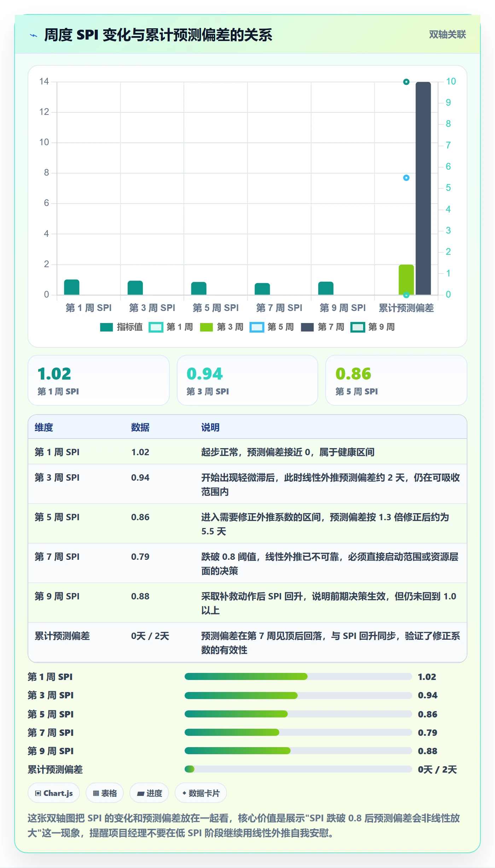Viewport: 495px width, 868px height.
Task: Click the lightning icon beside the title
Action: (x=34, y=35)
